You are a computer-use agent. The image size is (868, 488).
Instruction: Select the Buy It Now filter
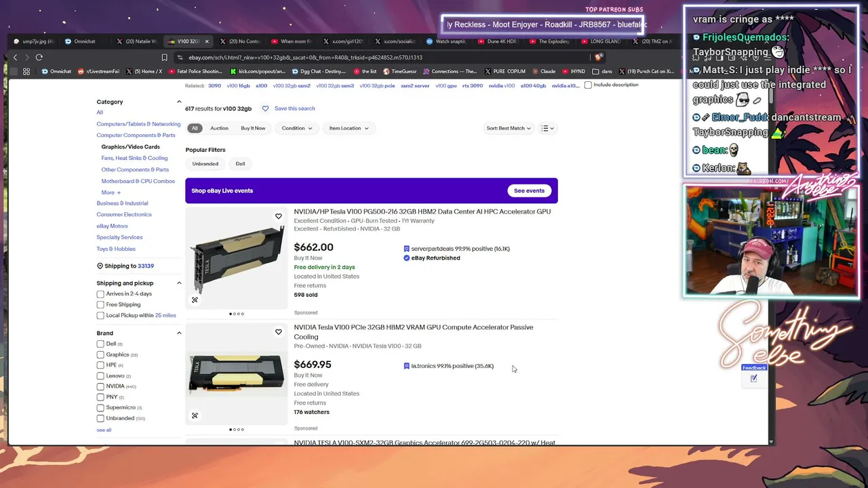coord(253,128)
